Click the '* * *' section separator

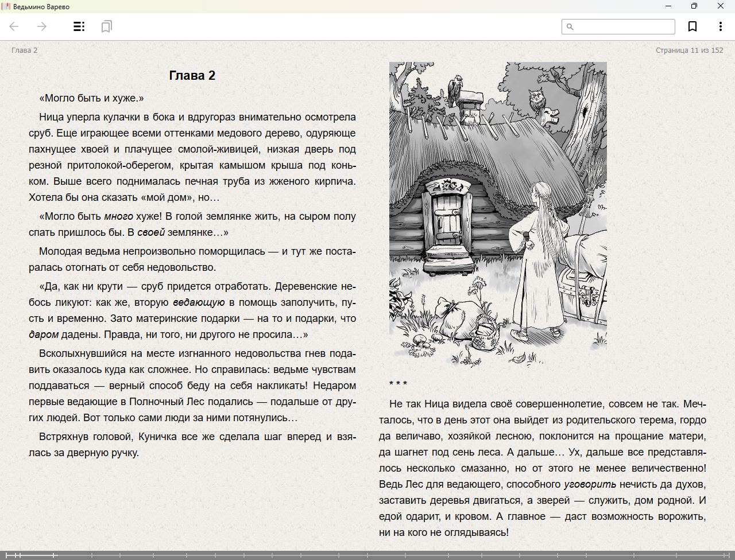[x=398, y=384]
